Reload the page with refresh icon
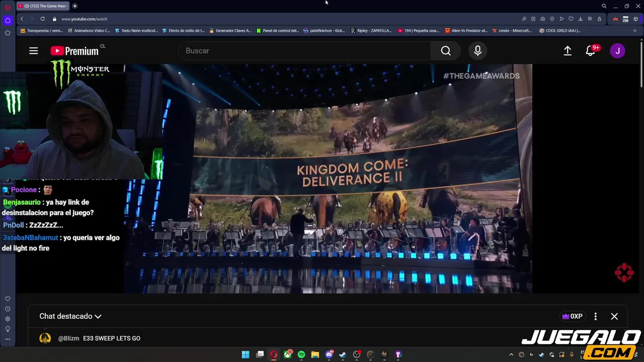Viewport: 644px width, 362px height. click(42, 19)
